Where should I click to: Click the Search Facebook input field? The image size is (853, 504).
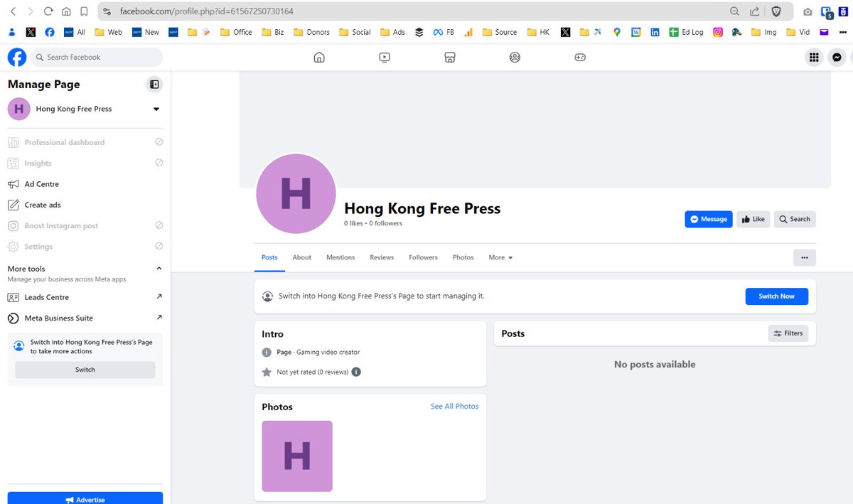(97, 58)
